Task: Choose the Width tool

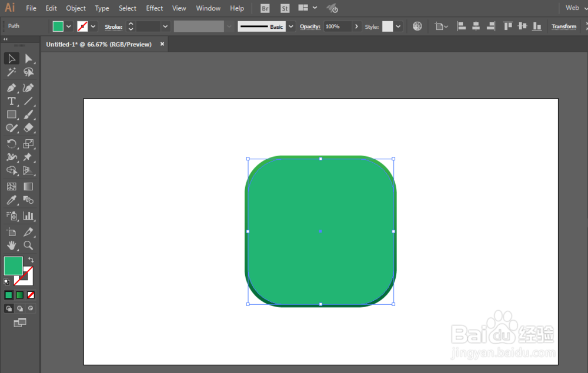Action: [12, 157]
